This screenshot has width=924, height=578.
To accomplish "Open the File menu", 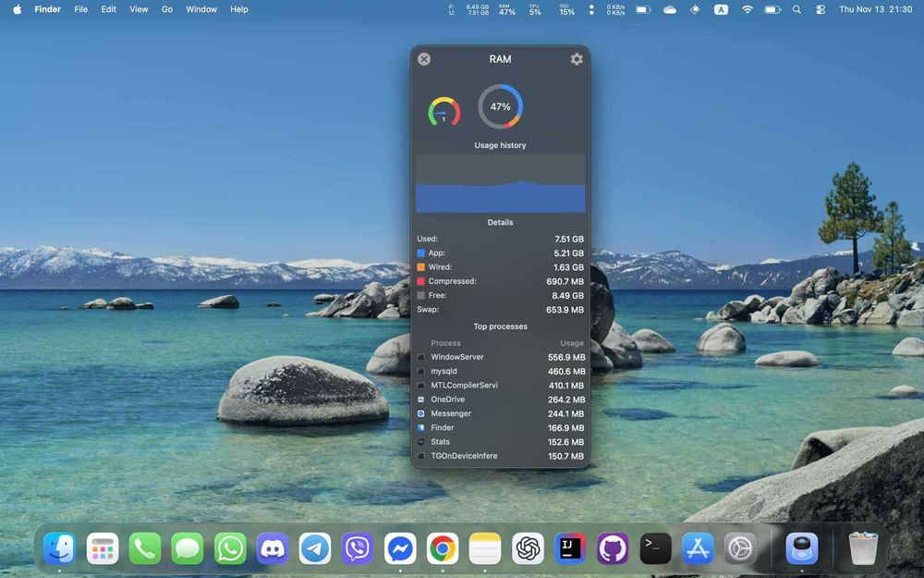I will 80,9.
